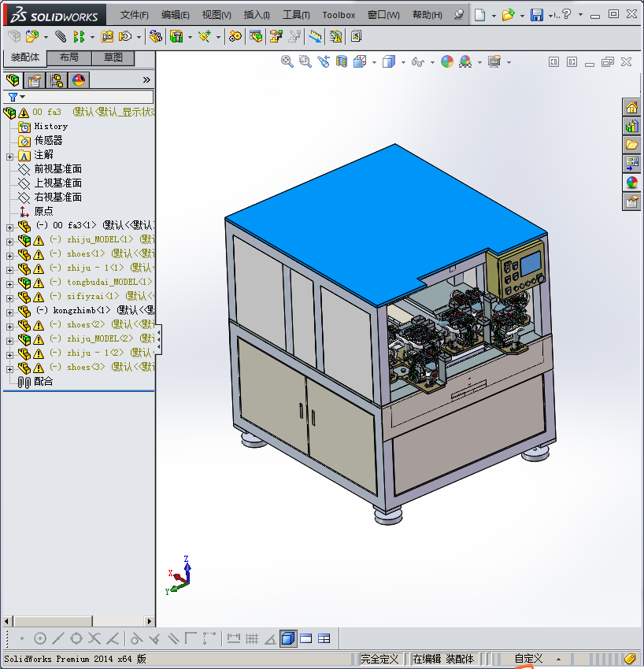644x669 pixels.
Task: Click Zoom to Fit magnifier icon
Action: [x=287, y=62]
